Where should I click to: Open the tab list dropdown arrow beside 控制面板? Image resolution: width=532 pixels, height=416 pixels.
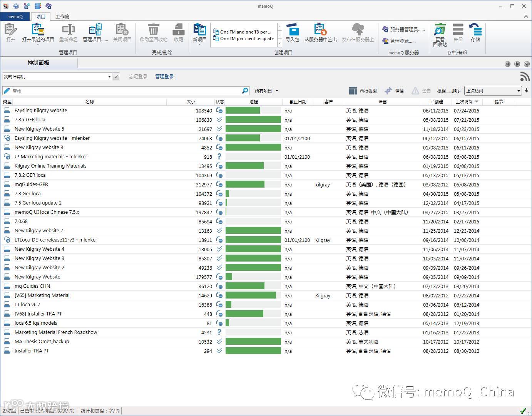point(527,64)
